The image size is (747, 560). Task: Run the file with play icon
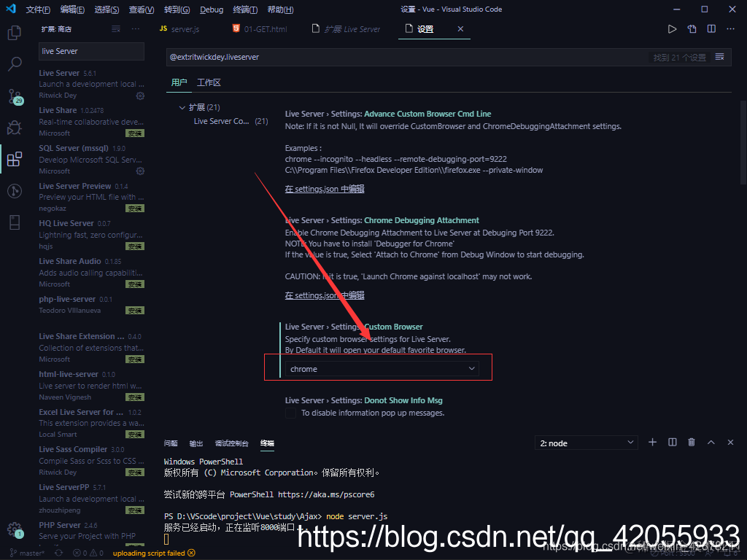click(x=672, y=29)
